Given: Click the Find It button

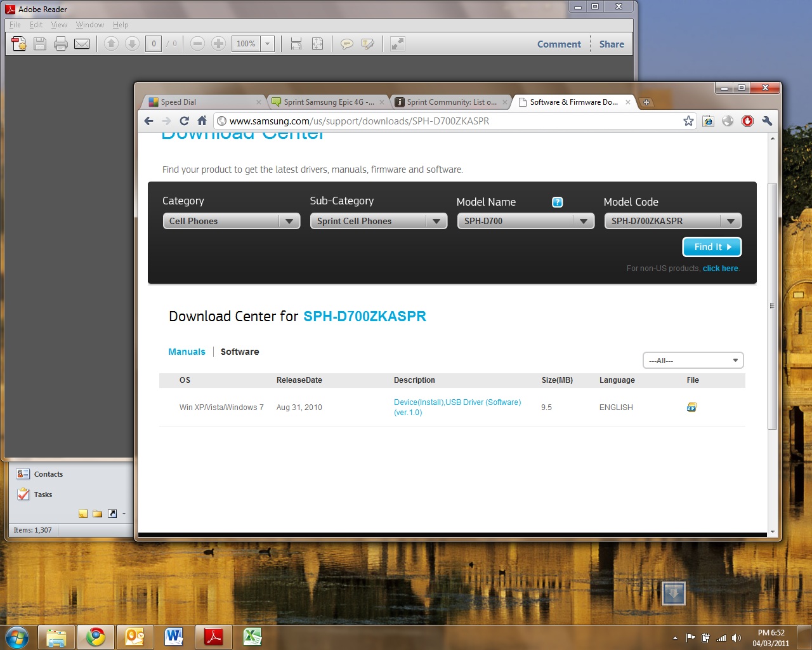Looking at the screenshot, I should point(712,247).
